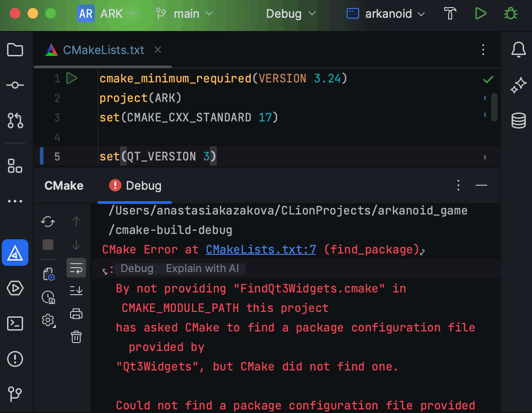This screenshot has height=413, width=532.
Task: Open the CMakeLists.txt:7 error link
Action: (x=261, y=249)
